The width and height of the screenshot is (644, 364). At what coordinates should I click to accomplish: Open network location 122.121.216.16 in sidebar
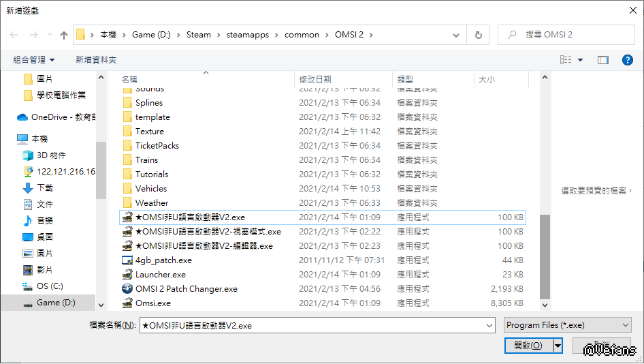coord(66,172)
